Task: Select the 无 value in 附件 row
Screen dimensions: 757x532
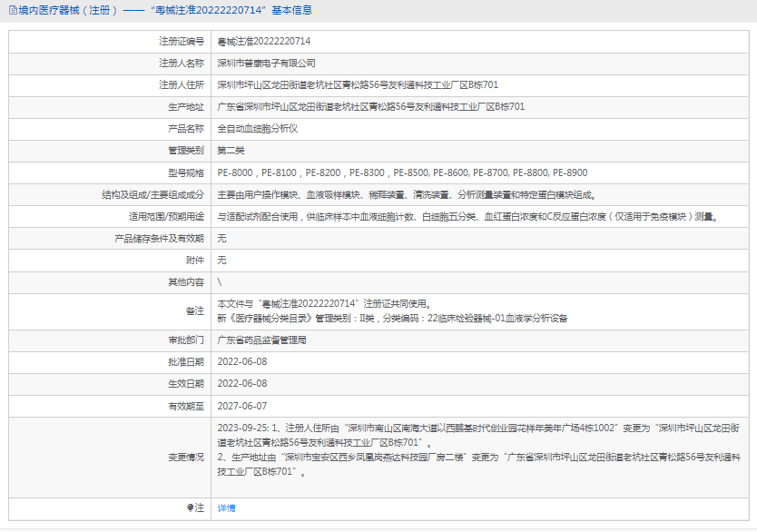Action: coord(221,261)
